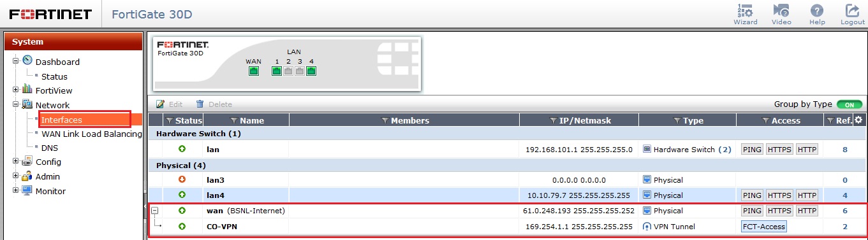
Task: Expand the FortiView tree node
Action: (x=16, y=90)
